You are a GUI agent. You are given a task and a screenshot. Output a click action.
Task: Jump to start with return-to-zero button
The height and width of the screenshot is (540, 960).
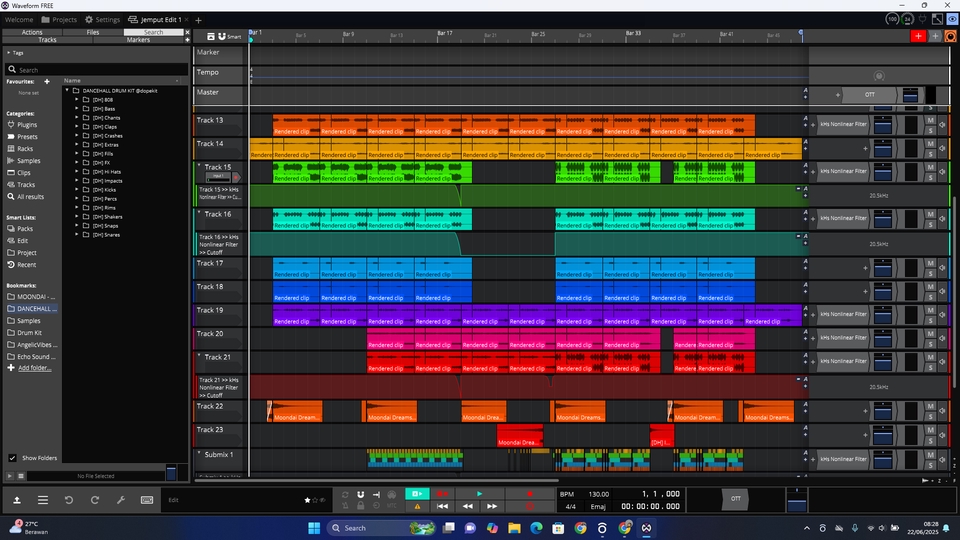(442, 506)
